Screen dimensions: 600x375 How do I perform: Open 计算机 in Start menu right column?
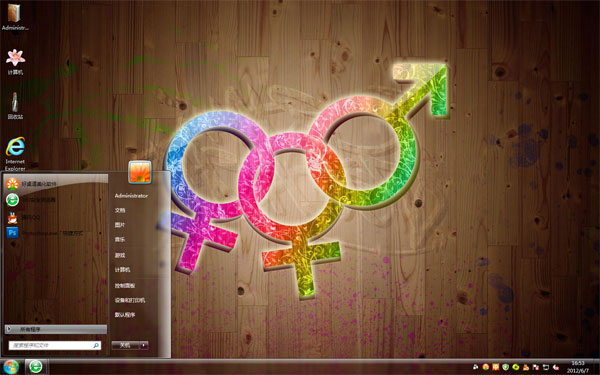(122, 270)
